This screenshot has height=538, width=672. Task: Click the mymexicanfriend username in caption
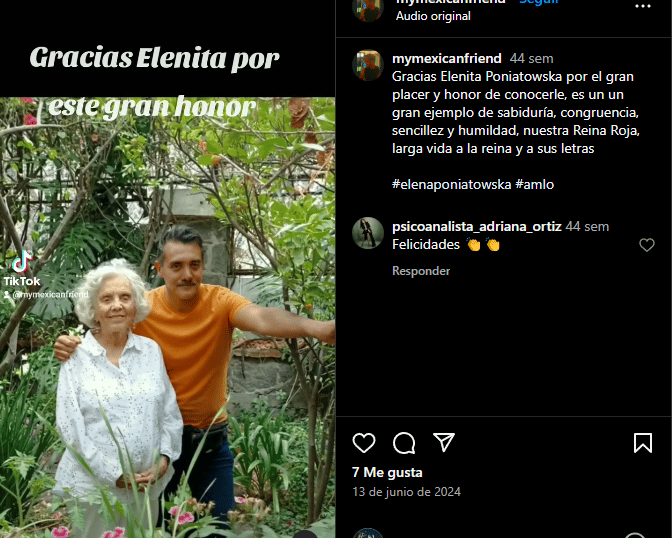[x=447, y=58]
